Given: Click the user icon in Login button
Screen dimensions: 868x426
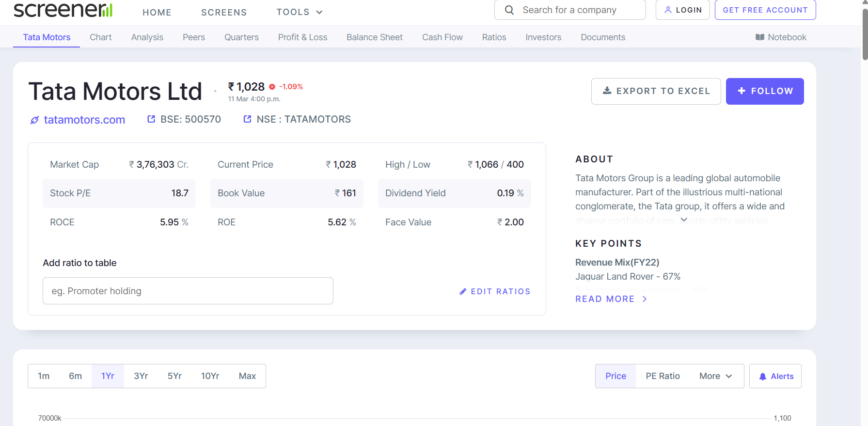Looking at the screenshot, I should [x=668, y=10].
